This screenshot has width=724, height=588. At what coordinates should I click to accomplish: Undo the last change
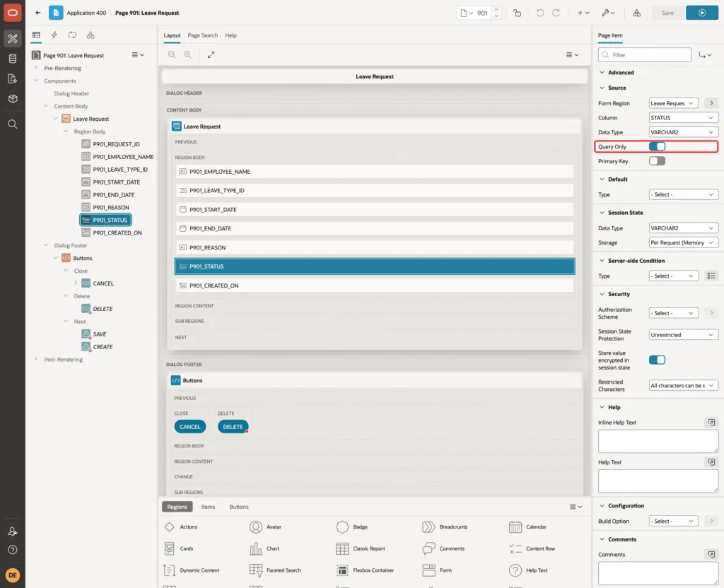coord(539,13)
